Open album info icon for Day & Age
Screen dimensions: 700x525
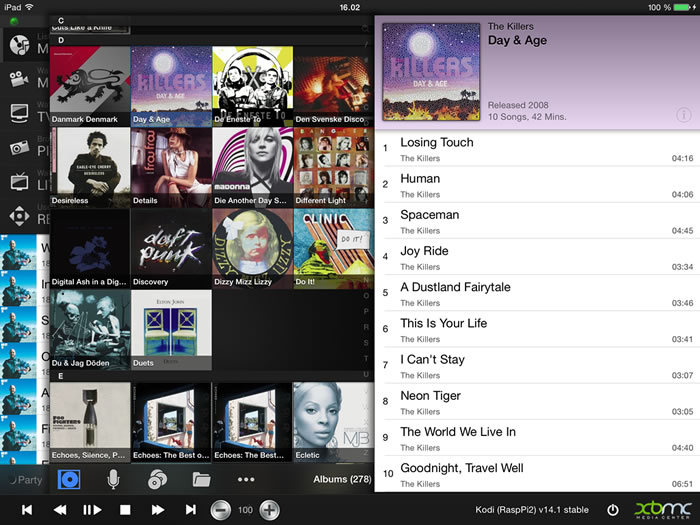(x=683, y=115)
